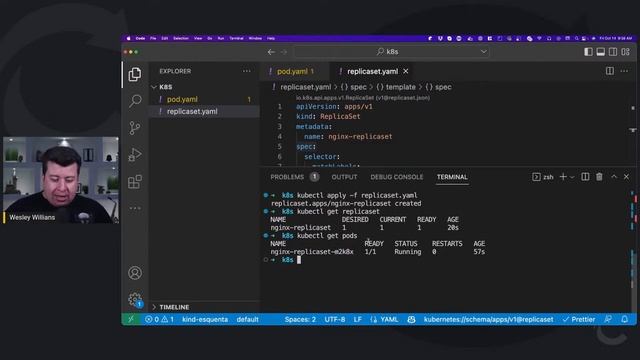
Task: Click line 2 kind: ReplicaSet in editor
Action: pos(328,116)
